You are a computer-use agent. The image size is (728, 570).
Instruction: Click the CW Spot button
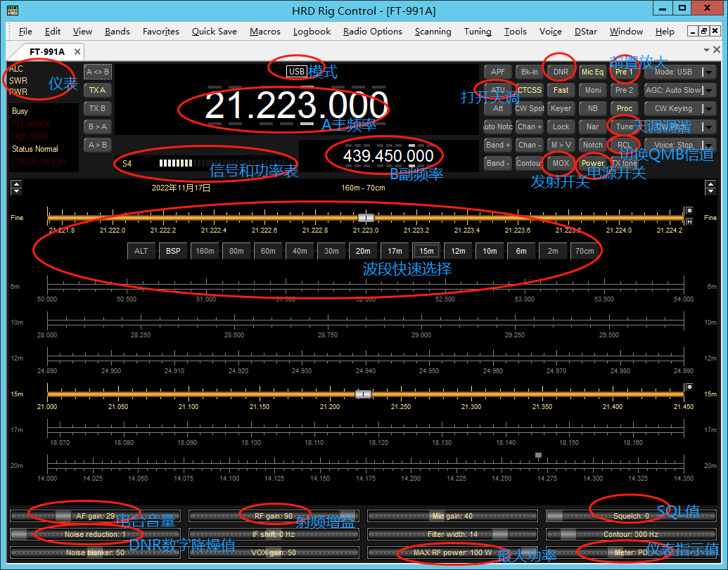(x=529, y=108)
